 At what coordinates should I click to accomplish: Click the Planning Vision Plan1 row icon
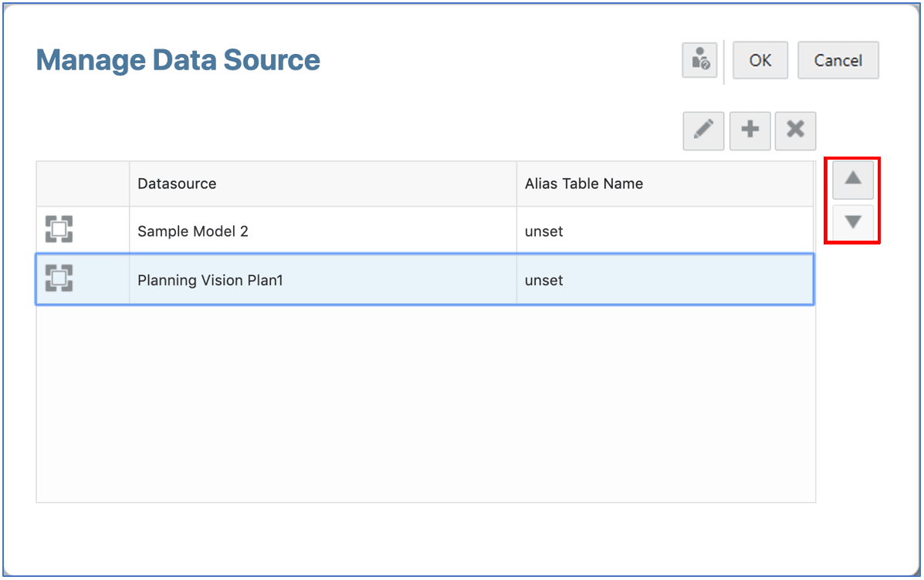pos(59,278)
